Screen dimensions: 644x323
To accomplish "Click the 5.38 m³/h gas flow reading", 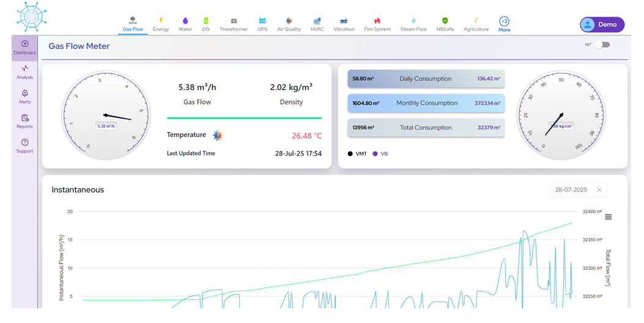I will (x=197, y=87).
